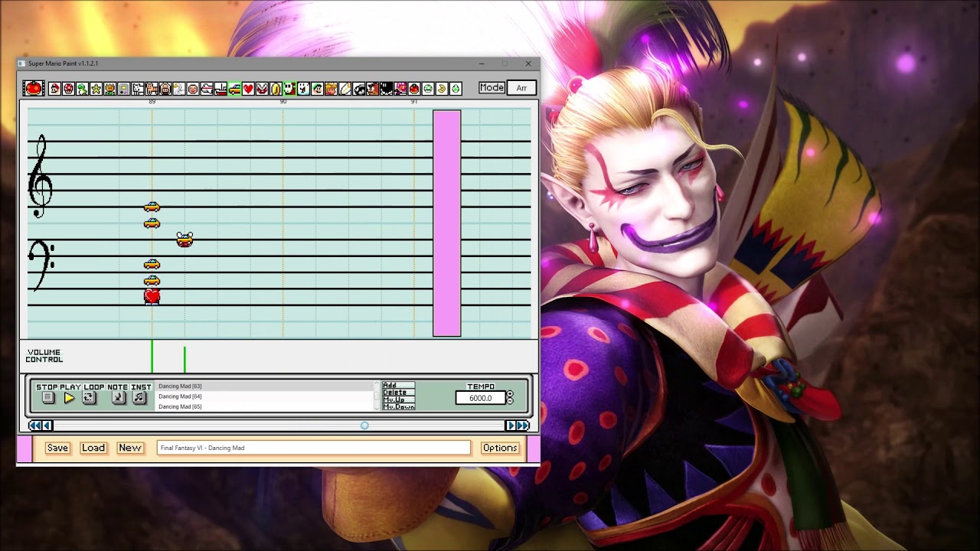980x551 pixels.
Task: Jump to song end with double-right arrow
Action: 523,425
